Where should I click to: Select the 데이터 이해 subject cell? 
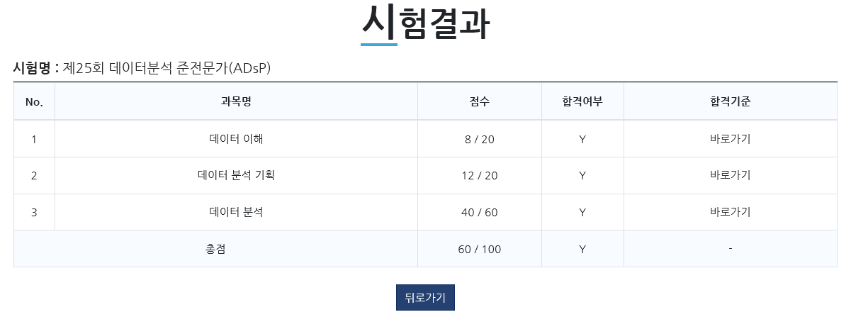(236, 139)
